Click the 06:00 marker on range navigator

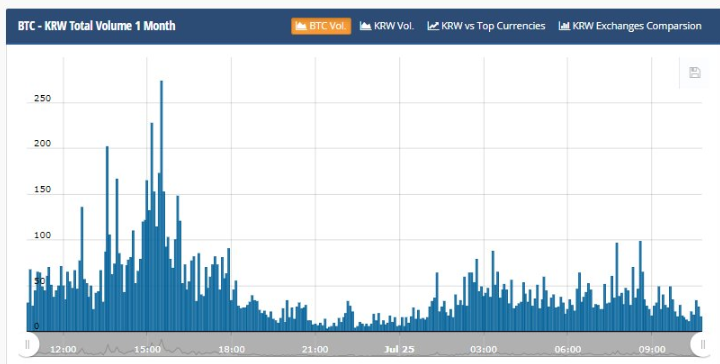coord(568,349)
